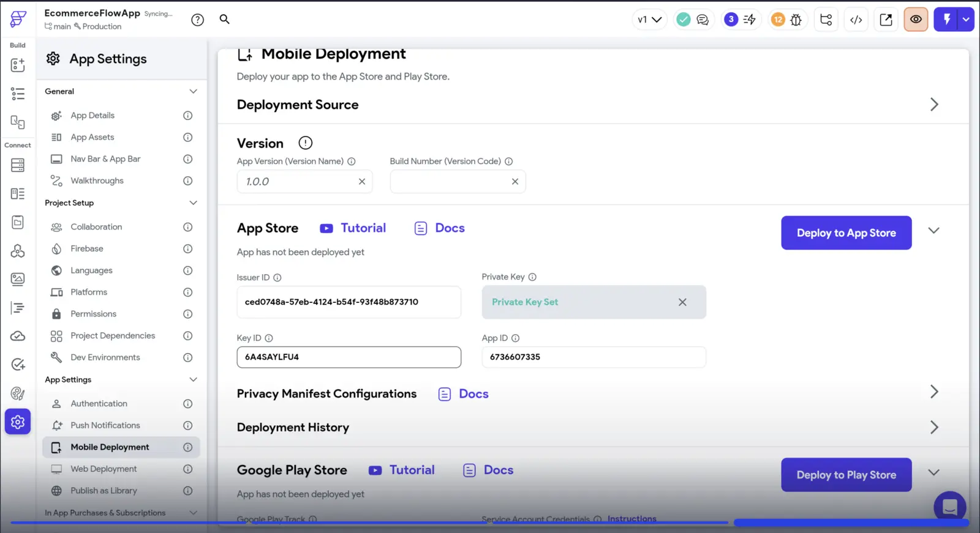Click the App ID input field
This screenshot has height=533, width=980.
(594, 357)
